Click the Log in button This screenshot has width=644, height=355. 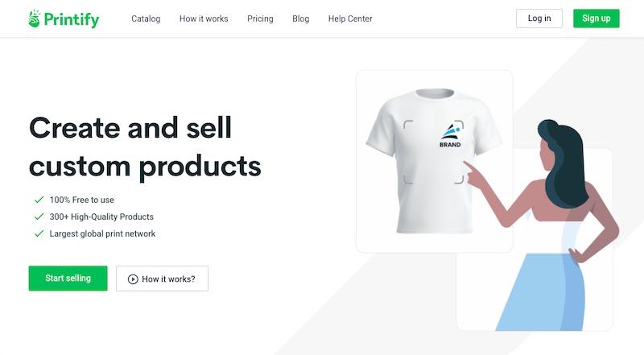[x=539, y=19]
